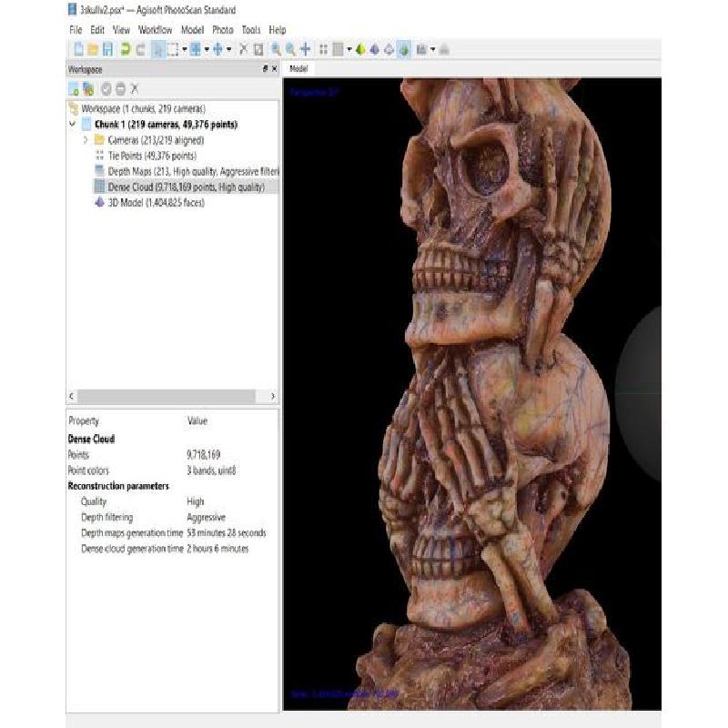
Task: Click the Add Chunk icon in Workspace panel
Action: 74,88
